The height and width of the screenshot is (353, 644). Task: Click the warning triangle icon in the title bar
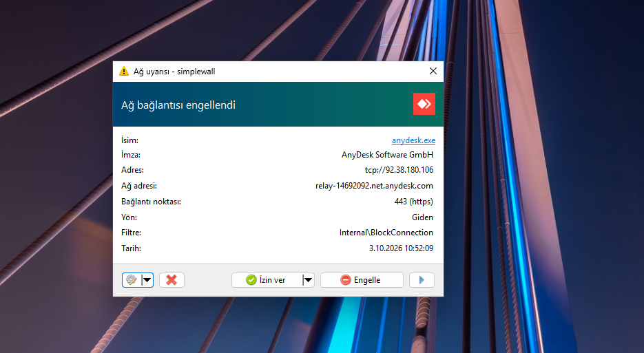(123, 72)
